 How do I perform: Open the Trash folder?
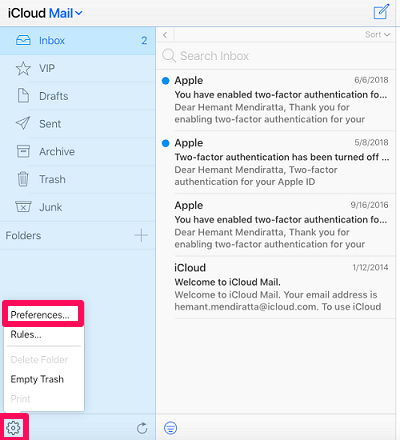point(77,179)
